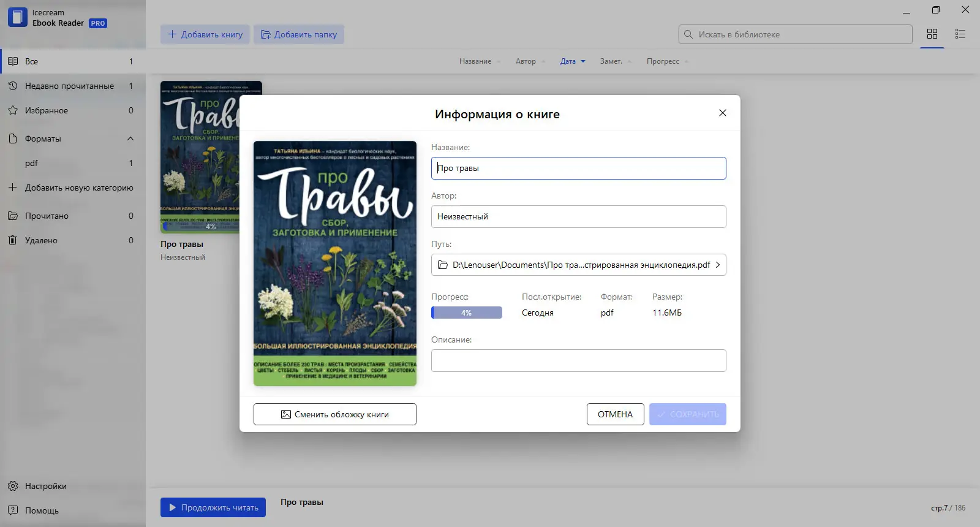Close the book information dialog
Image resolution: width=980 pixels, height=527 pixels.
[x=723, y=113]
